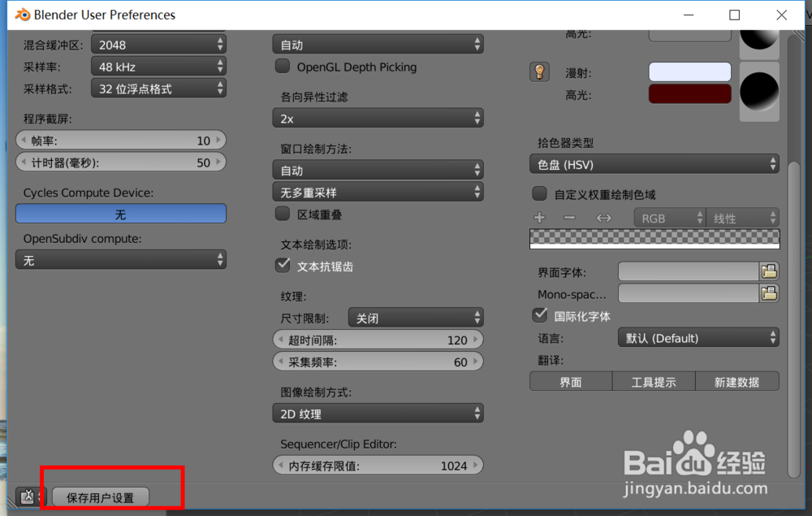Viewport: 812px width, 516px height.
Task: Click 界面字体 path input field
Action: tap(689, 271)
